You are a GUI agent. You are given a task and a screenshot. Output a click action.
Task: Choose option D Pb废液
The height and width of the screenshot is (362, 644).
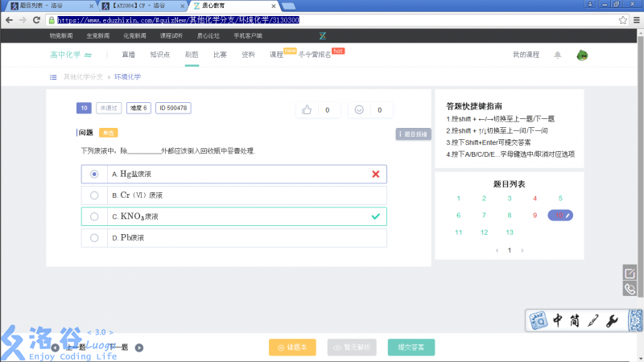pyautogui.click(x=94, y=238)
